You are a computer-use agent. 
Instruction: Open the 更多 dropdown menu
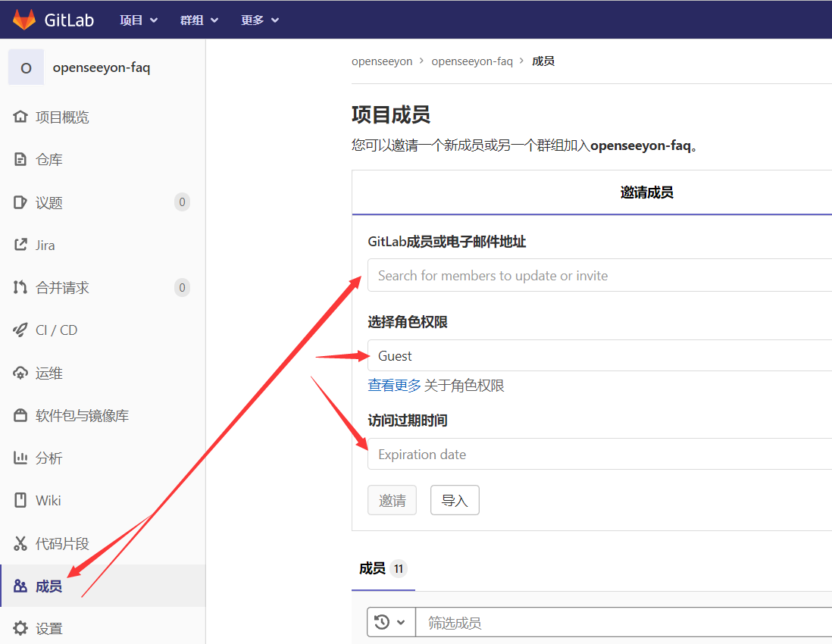pyautogui.click(x=260, y=20)
